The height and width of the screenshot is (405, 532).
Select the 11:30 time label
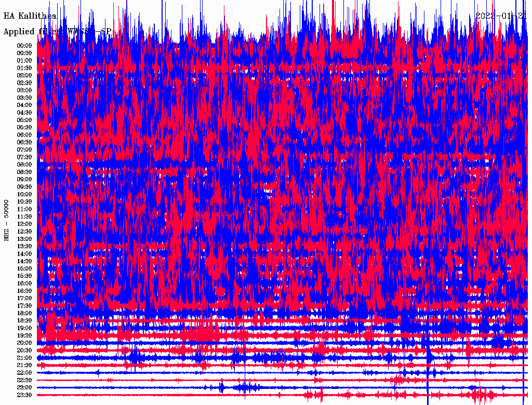pyautogui.click(x=24, y=217)
